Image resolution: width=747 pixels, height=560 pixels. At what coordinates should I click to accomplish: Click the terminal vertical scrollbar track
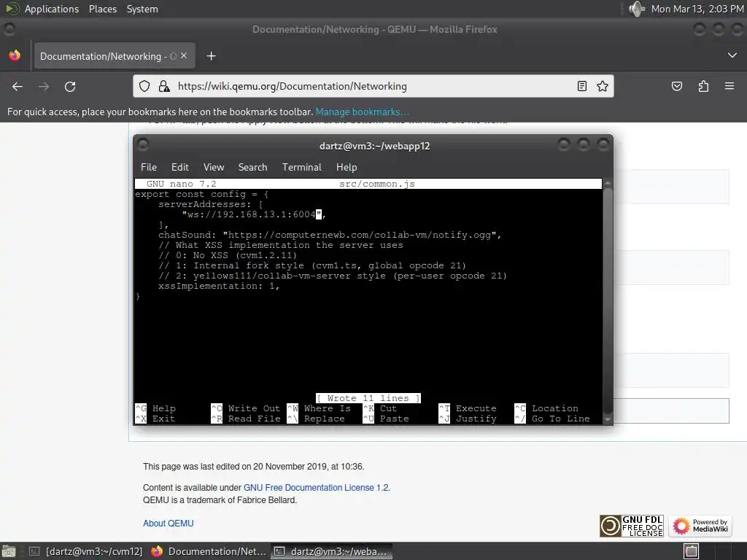pos(608,301)
